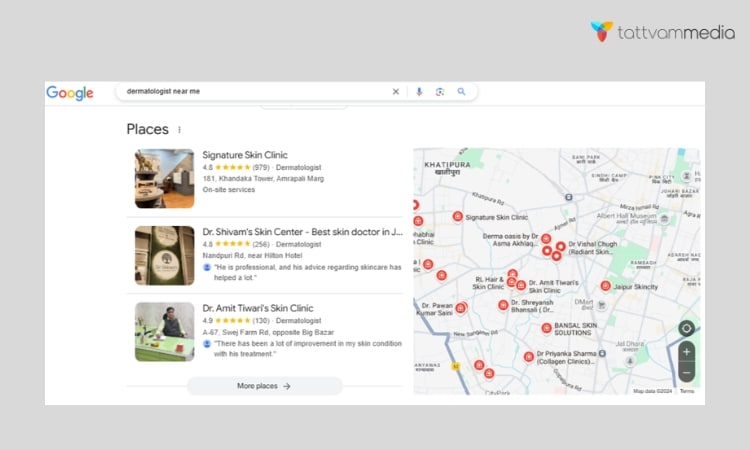750x450 pixels.
Task: Click the map Terms link
Action: click(687, 391)
